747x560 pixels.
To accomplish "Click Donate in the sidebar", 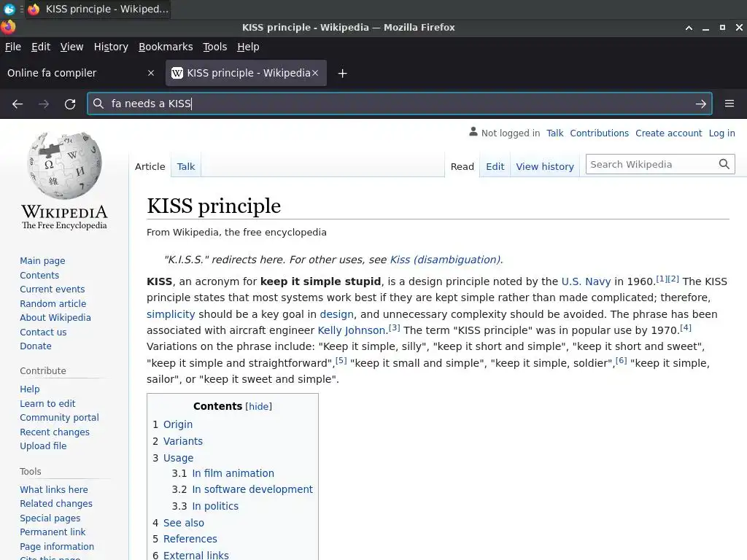I will (x=36, y=346).
